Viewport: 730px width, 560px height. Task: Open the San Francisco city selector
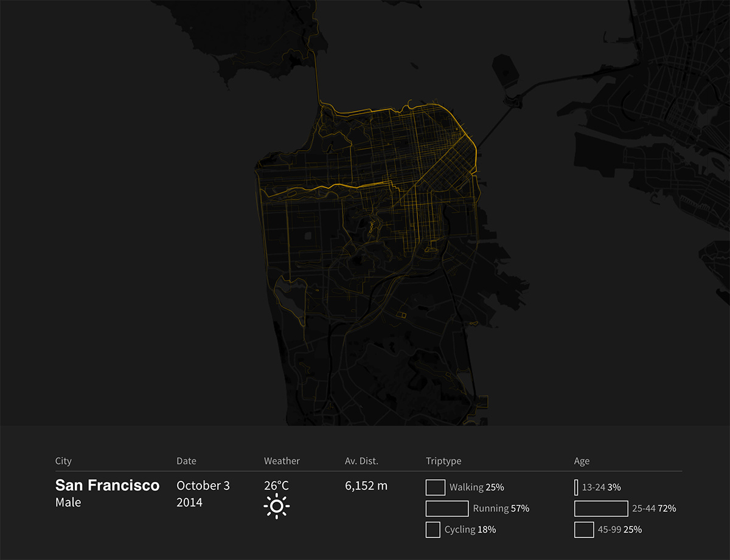tap(107, 485)
